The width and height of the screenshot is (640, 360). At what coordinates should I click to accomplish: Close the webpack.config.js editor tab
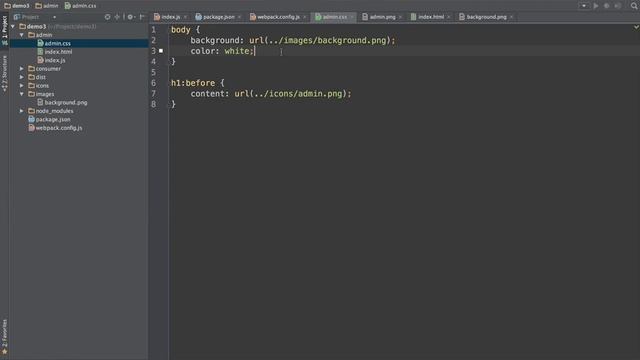304,17
